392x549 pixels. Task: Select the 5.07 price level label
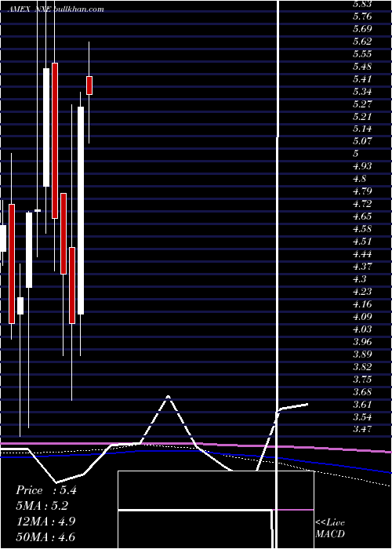(362, 141)
